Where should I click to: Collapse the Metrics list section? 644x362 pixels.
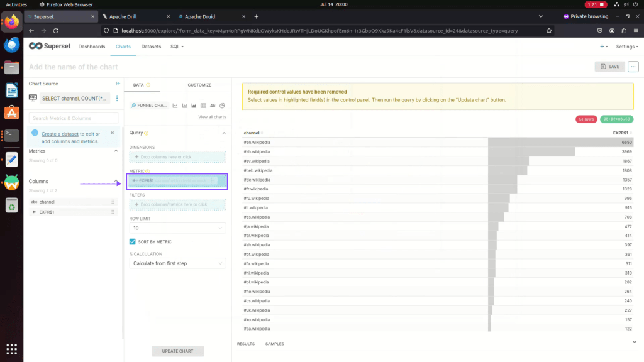[116, 151]
